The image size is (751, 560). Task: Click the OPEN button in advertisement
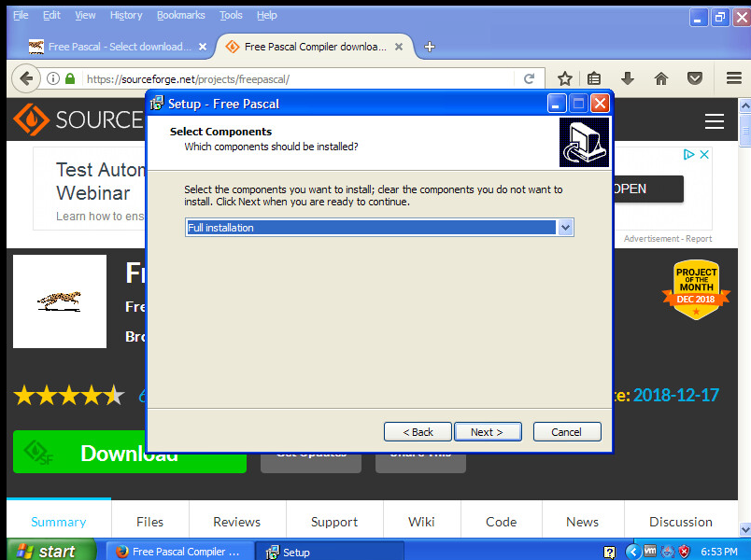tap(648, 189)
